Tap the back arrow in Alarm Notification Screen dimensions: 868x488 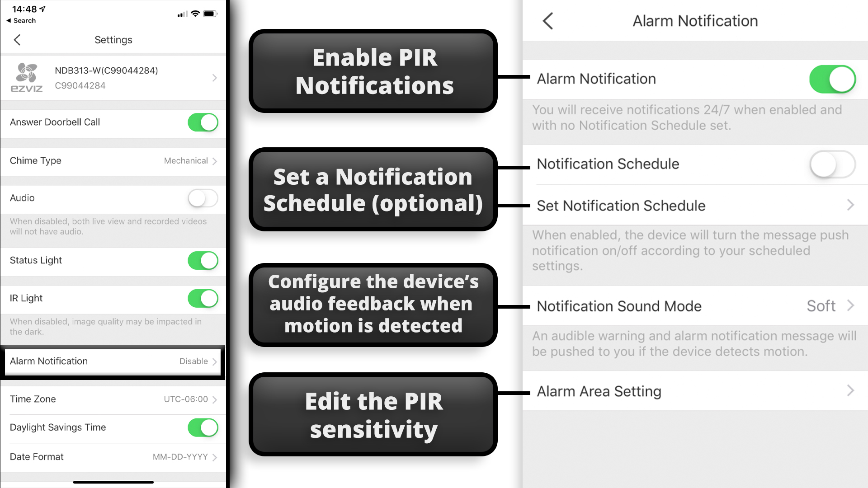(548, 21)
